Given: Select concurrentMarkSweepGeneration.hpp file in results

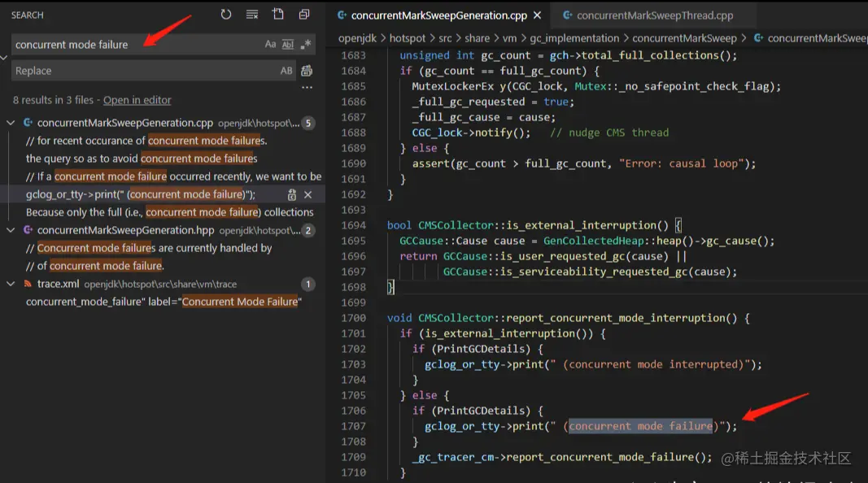Looking at the screenshot, I should pyautogui.click(x=125, y=230).
